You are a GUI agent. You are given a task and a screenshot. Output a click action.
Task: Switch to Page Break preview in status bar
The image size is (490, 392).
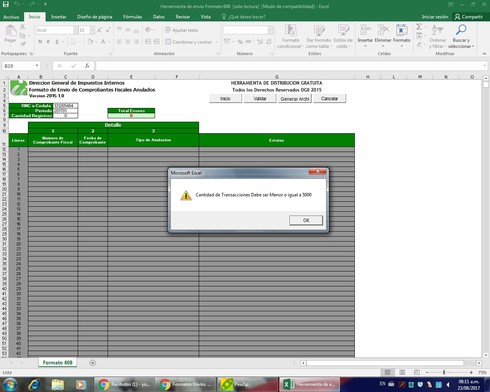(x=417, y=372)
